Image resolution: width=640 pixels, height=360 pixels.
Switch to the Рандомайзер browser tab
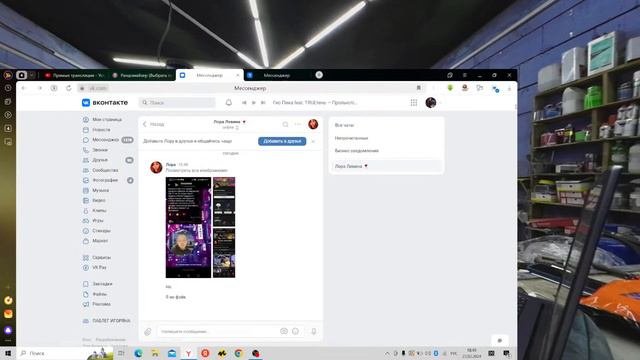[x=142, y=76]
